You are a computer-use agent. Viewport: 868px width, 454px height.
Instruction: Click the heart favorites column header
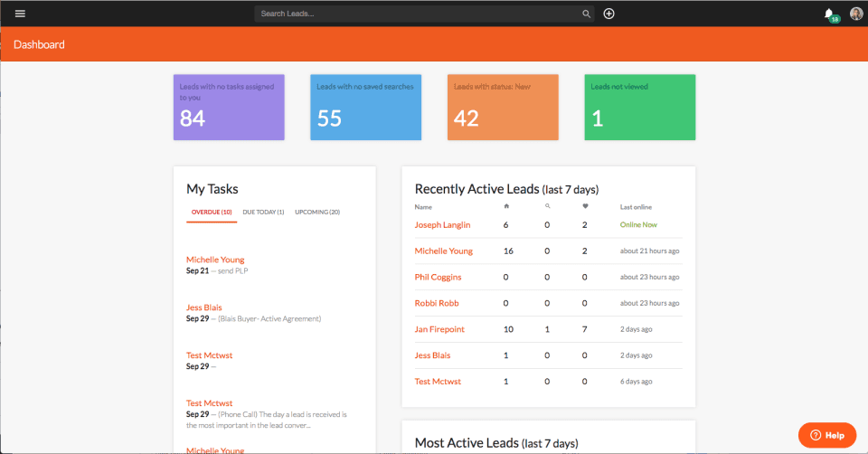(585, 207)
